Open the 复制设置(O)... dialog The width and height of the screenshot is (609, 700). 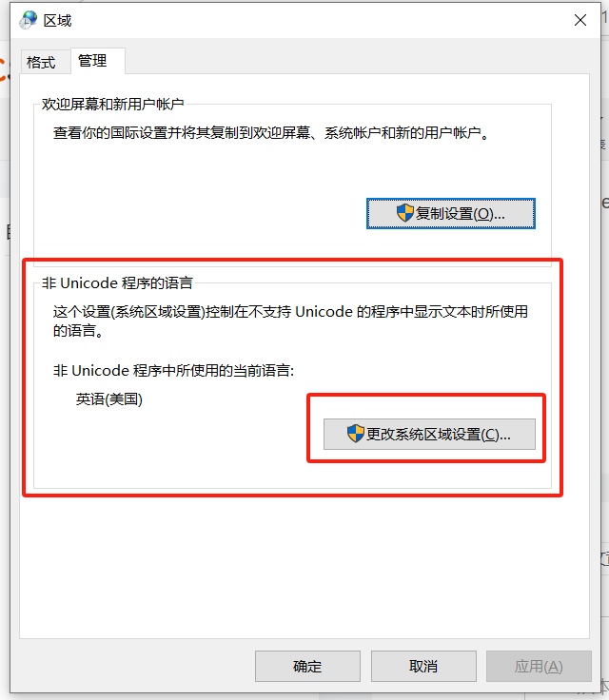tap(451, 213)
